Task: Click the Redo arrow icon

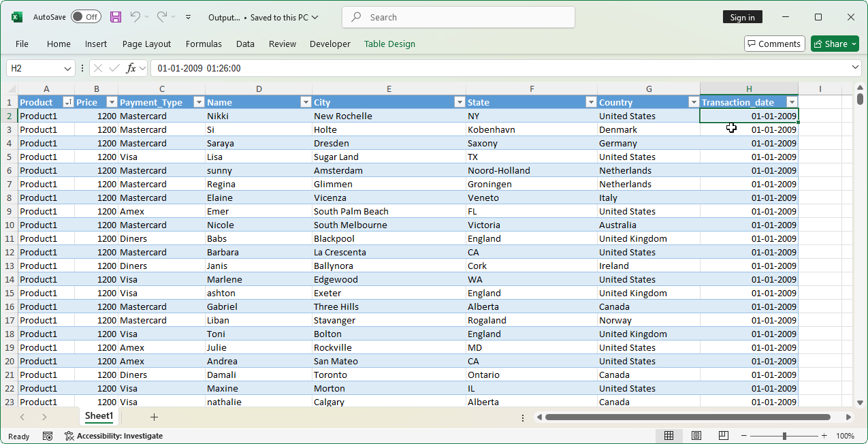Action: click(x=162, y=17)
